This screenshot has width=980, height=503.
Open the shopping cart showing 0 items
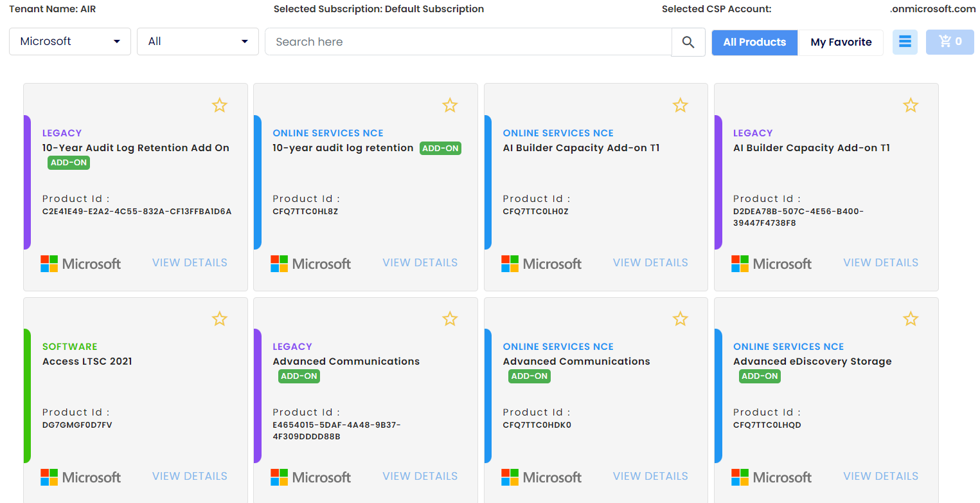click(x=950, y=42)
